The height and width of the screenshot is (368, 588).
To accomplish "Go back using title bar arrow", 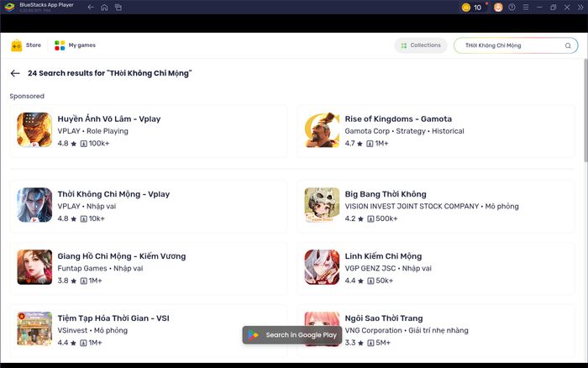I will [x=91, y=7].
